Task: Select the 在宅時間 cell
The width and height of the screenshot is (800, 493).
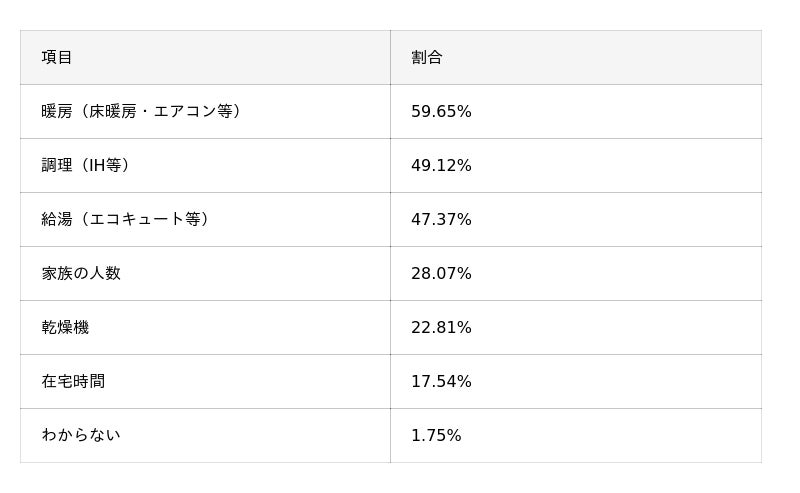Action: [73, 381]
